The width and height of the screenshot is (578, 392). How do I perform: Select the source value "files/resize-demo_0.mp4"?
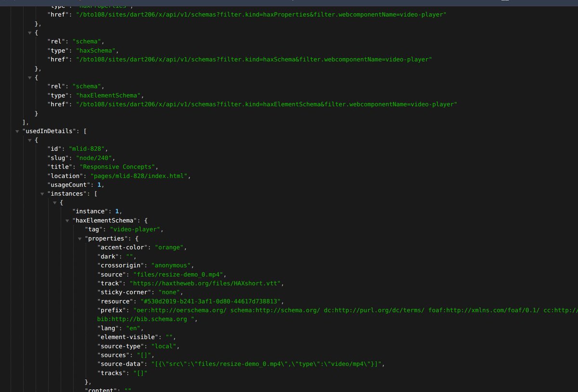[177, 274]
